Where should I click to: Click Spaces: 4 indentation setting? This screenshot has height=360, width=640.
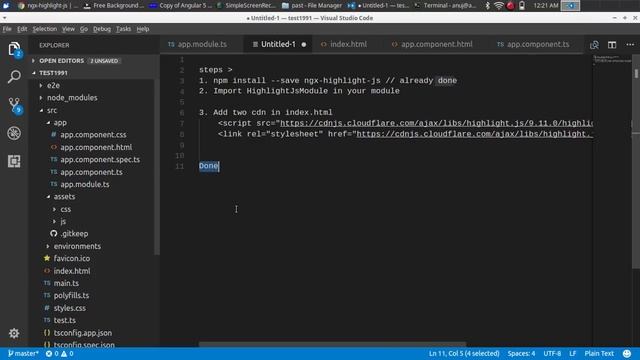click(521, 353)
